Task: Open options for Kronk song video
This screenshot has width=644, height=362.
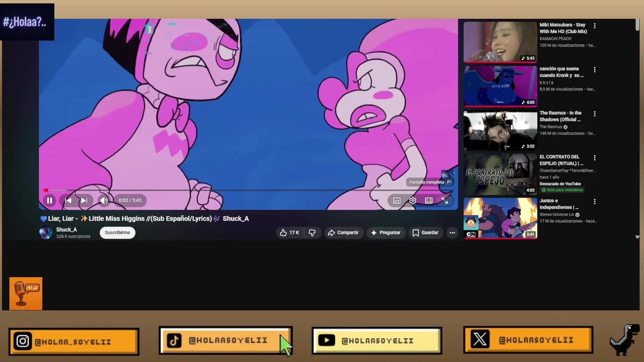Action: (594, 70)
